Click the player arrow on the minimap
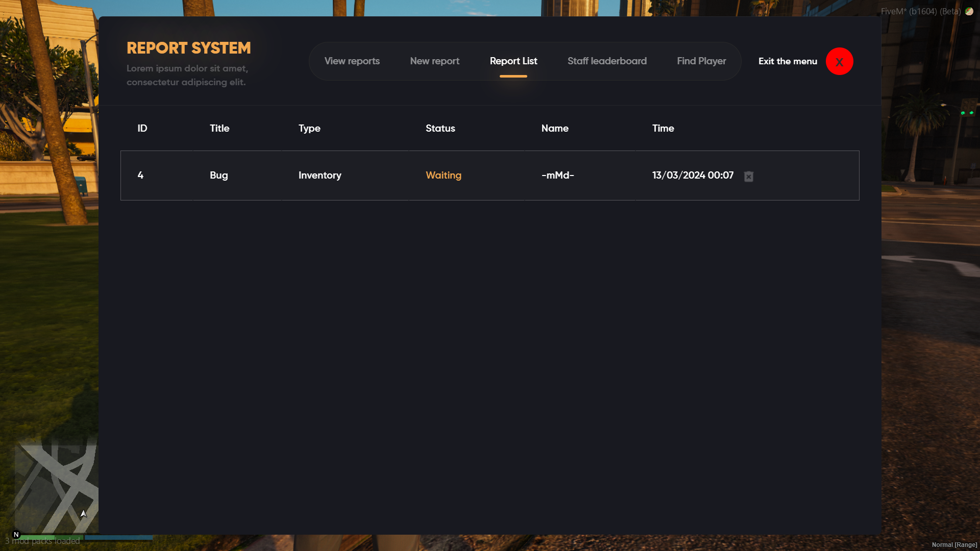This screenshot has height=551, width=980. click(x=83, y=513)
